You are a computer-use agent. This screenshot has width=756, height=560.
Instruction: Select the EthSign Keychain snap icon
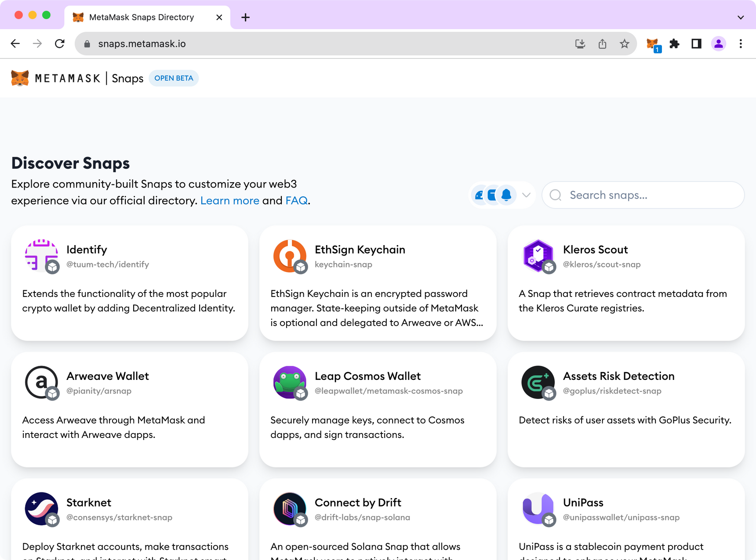click(289, 256)
